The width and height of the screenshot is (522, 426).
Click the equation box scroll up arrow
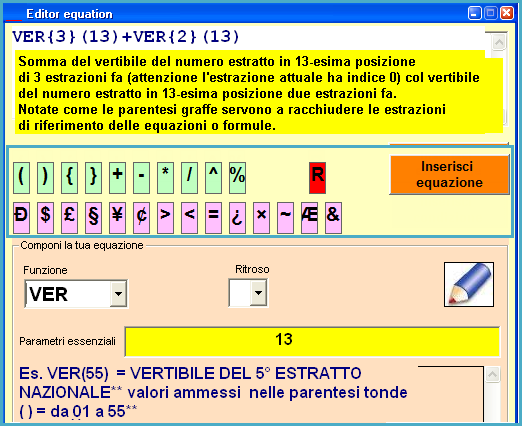(499, 42)
